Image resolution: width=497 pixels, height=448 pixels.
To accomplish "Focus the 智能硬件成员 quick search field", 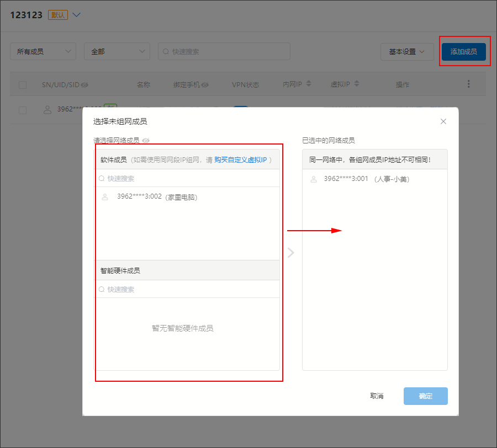I will pyautogui.click(x=188, y=289).
